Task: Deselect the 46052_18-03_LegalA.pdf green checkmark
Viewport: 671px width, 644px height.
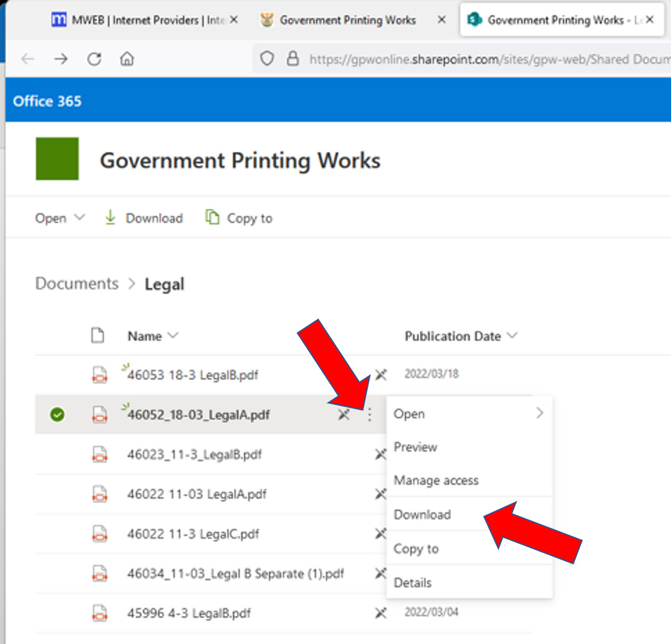Action: 57,414
